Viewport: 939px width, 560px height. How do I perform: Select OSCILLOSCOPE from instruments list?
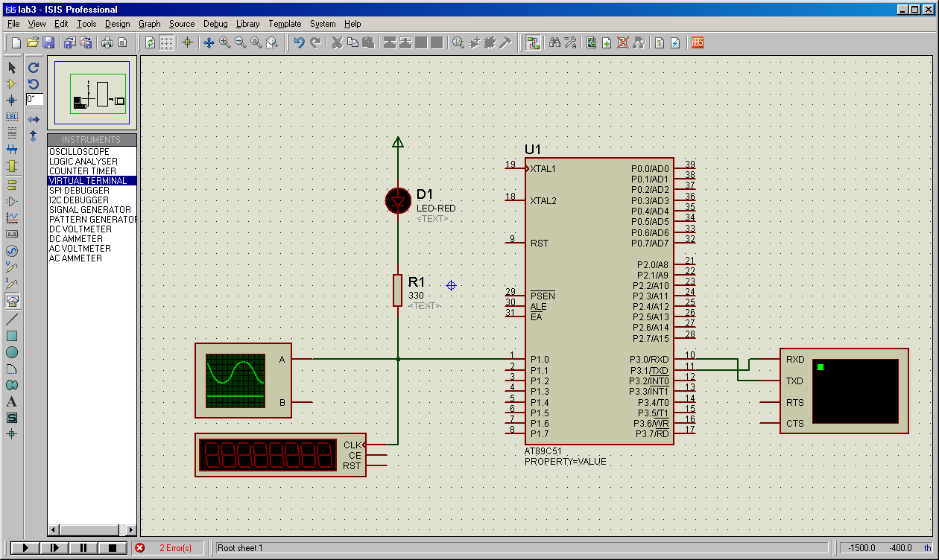coord(92,152)
